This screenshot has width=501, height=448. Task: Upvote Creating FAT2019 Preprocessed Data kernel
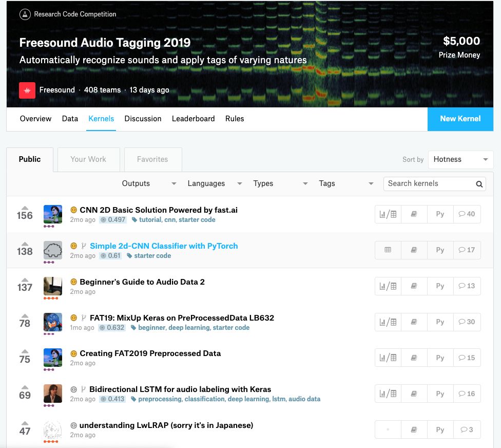click(25, 352)
